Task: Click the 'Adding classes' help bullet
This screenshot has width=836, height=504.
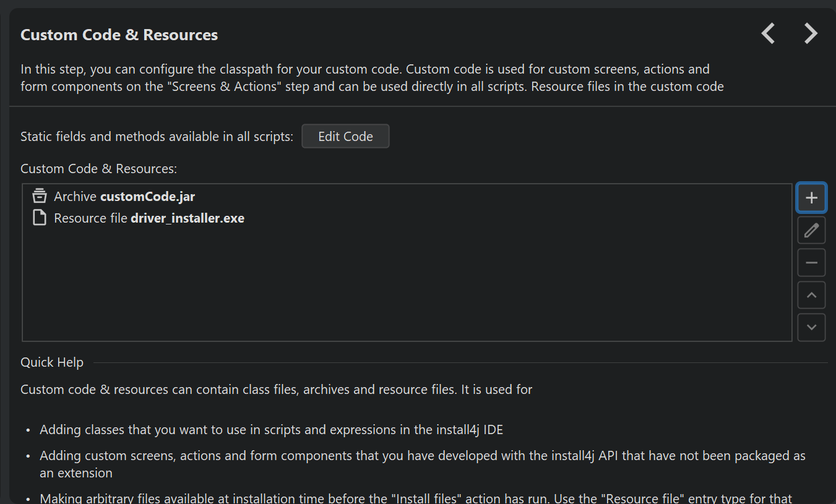Action: [271, 430]
